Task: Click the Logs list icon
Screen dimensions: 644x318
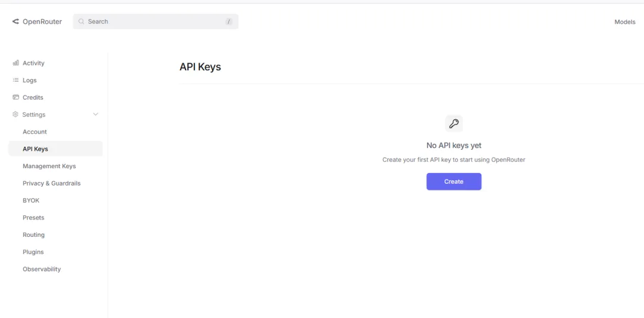Action: 16,80
